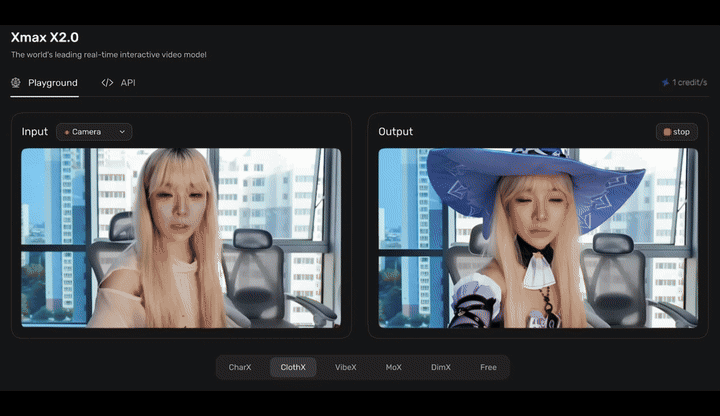This screenshot has width=720, height=416.
Task: Switch to the Playground tab
Action: pos(45,83)
